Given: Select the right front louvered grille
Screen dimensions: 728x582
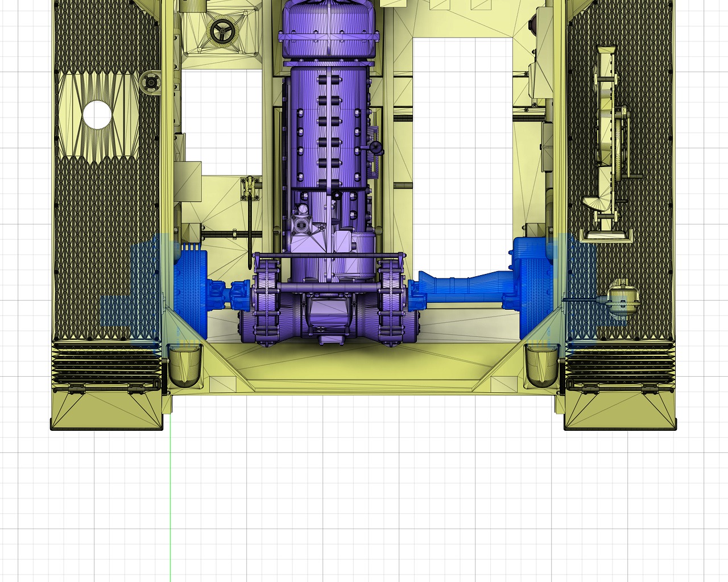Looking at the screenshot, I should tap(620, 363).
